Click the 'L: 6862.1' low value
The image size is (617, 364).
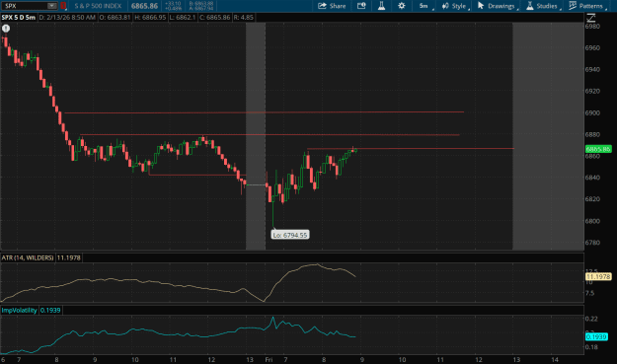[182, 18]
